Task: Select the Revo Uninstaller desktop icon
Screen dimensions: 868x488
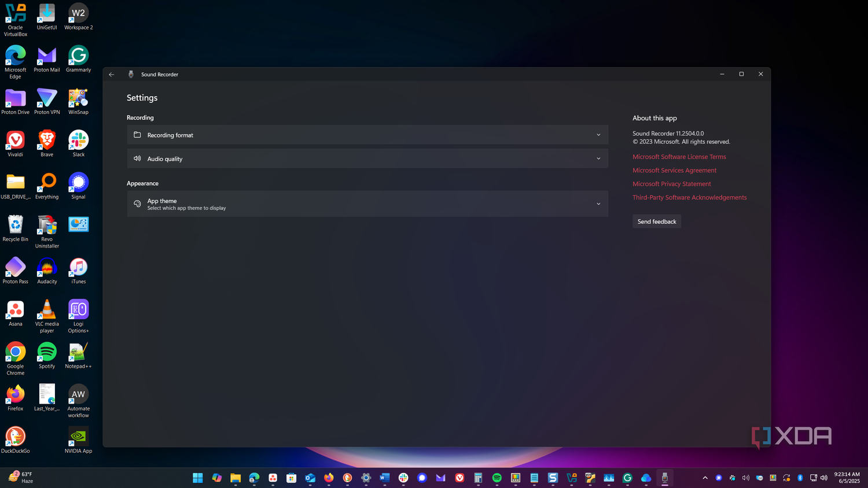Action: tap(47, 232)
